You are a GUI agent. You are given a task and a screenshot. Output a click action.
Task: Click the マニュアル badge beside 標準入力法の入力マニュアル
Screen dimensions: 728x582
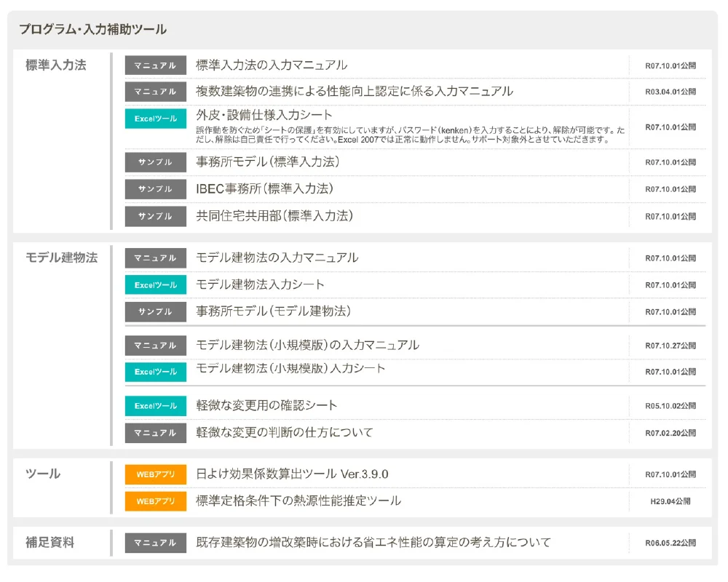[155, 65]
